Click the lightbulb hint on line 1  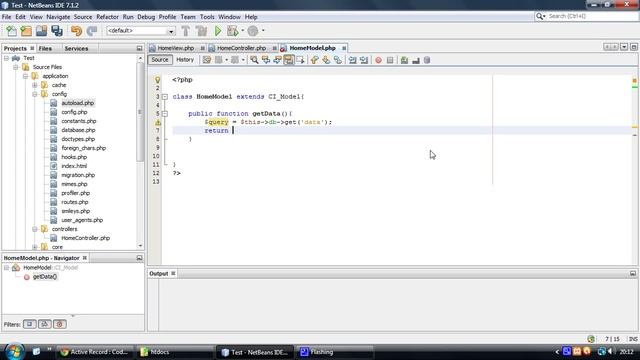click(x=158, y=80)
